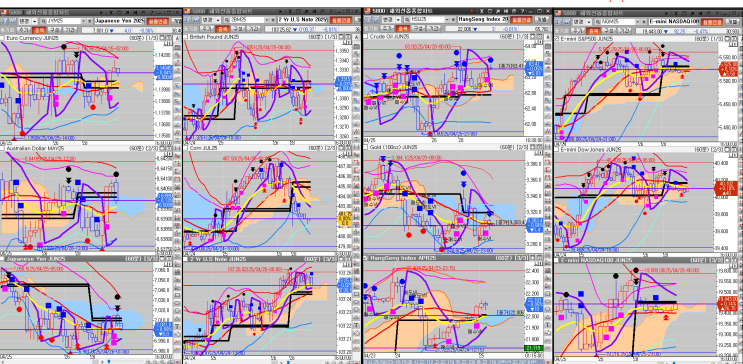
Task: Click orange button in E-mini NASDAQ100 toolbar
Action: pos(712,22)
